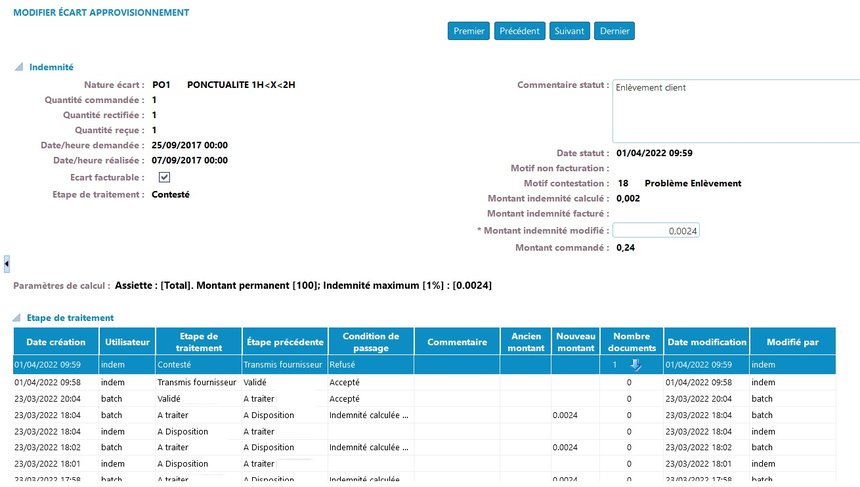Go to the Premier record

click(x=468, y=31)
